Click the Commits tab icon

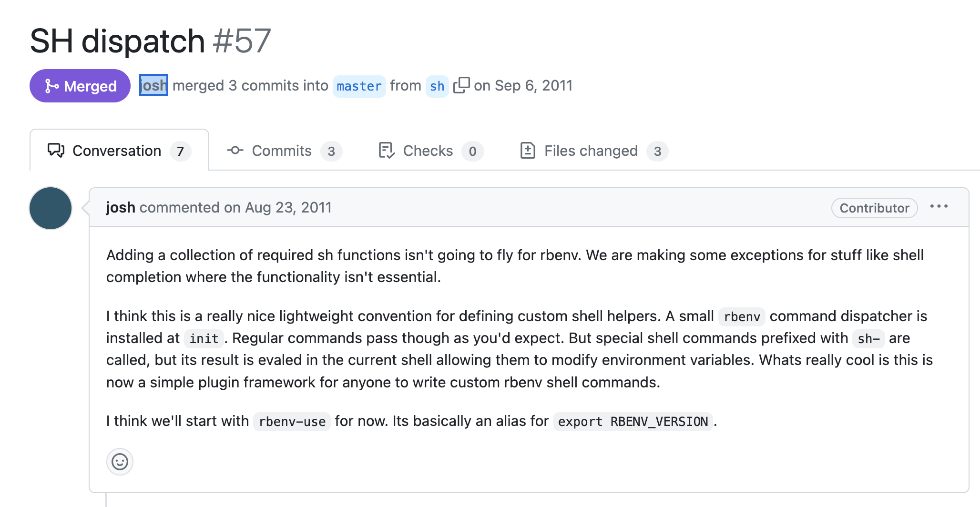235,151
